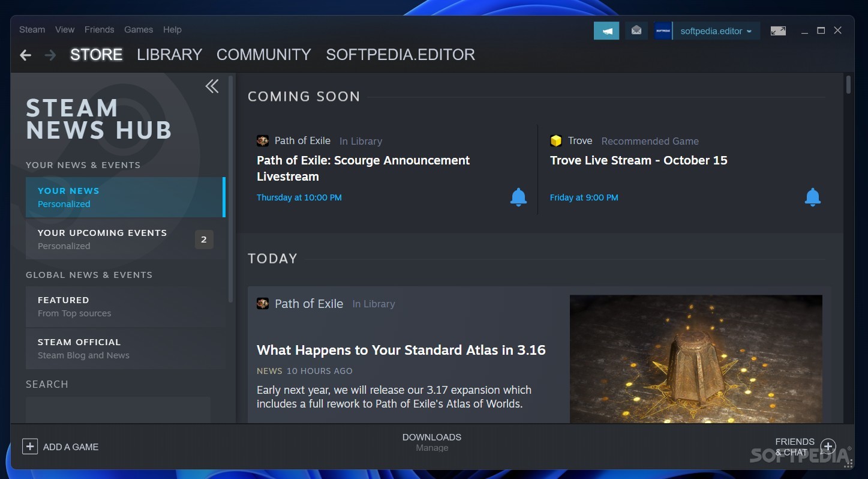Click the main content vertical scrollbar
The width and height of the screenshot is (868, 479).
coord(848,85)
